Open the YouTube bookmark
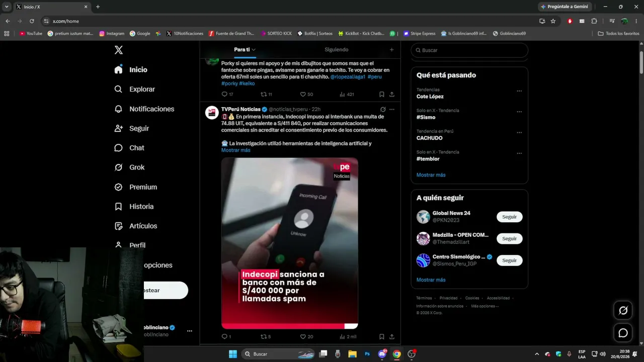Image resolution: width=644 pixels, height=362 pixels. (x=31, y=34)
